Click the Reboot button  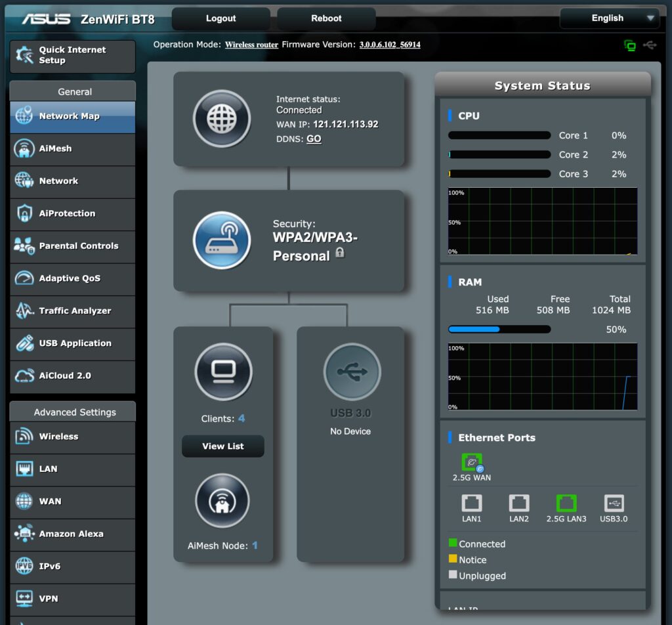click(x=326, y=18)
